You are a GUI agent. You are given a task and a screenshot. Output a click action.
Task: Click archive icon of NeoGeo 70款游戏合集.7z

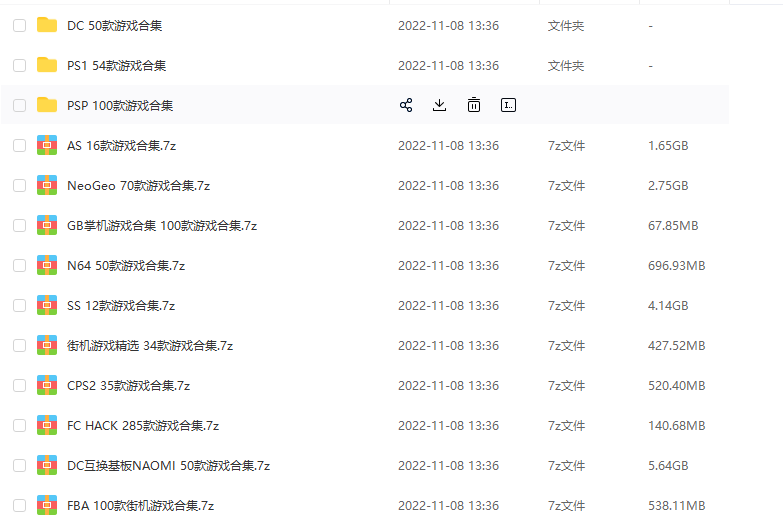point(47,185)
